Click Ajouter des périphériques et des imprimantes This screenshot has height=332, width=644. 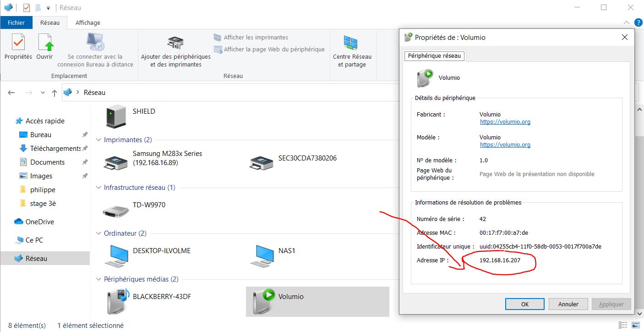176,51
